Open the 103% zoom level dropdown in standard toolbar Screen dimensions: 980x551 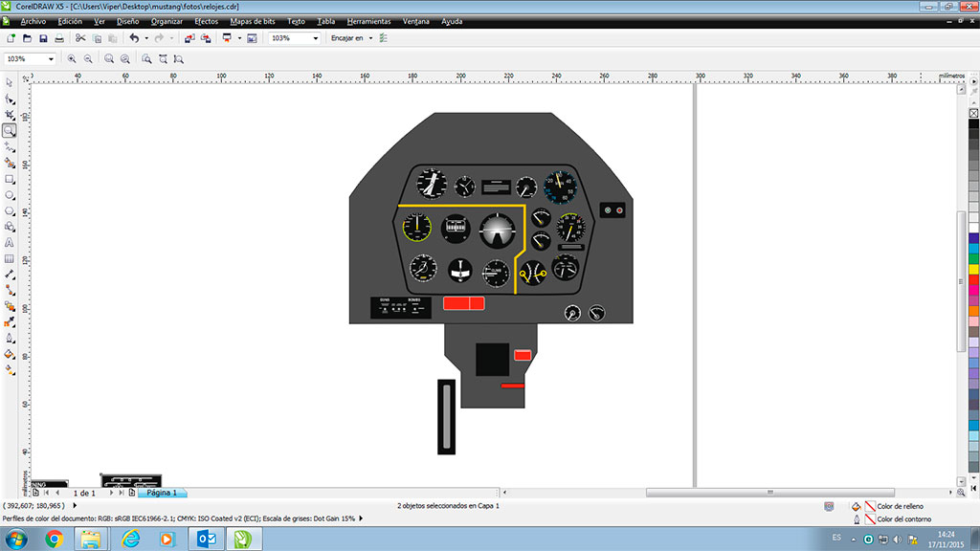point(315,38)
